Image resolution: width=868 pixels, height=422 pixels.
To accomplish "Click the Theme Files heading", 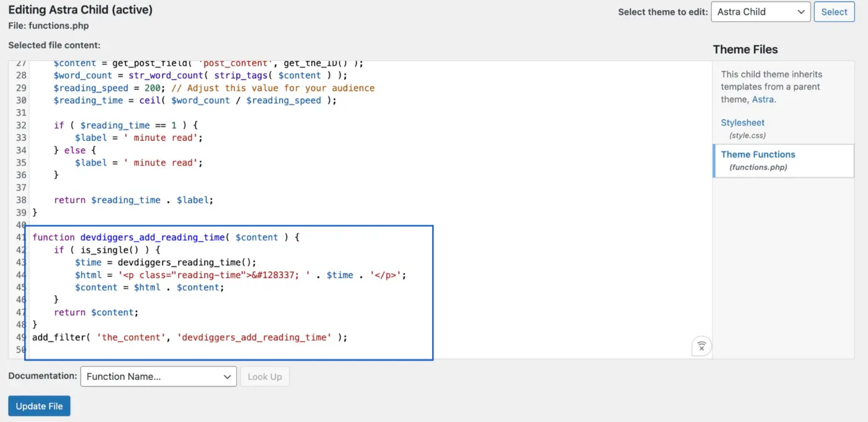I will (745, 50).
